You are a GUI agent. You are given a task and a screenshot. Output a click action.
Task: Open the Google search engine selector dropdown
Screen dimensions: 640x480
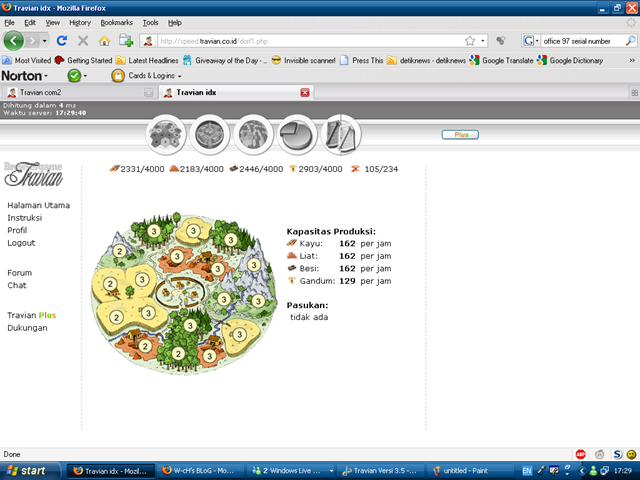click(x=531, y=41)
